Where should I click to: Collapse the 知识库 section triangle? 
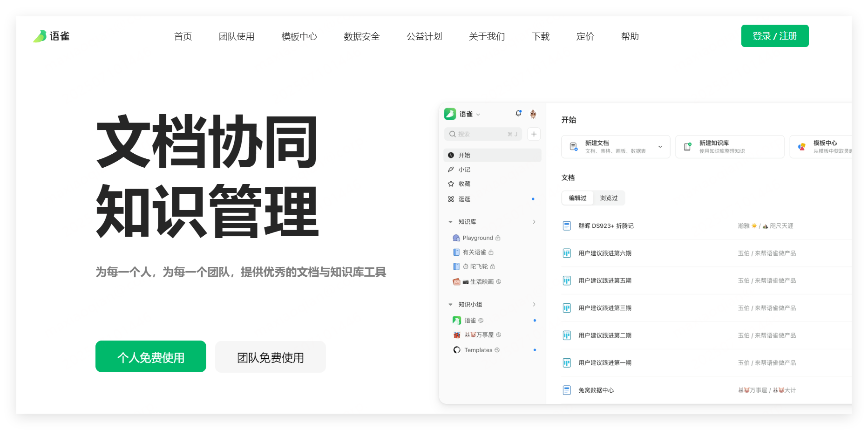[450, 222]
